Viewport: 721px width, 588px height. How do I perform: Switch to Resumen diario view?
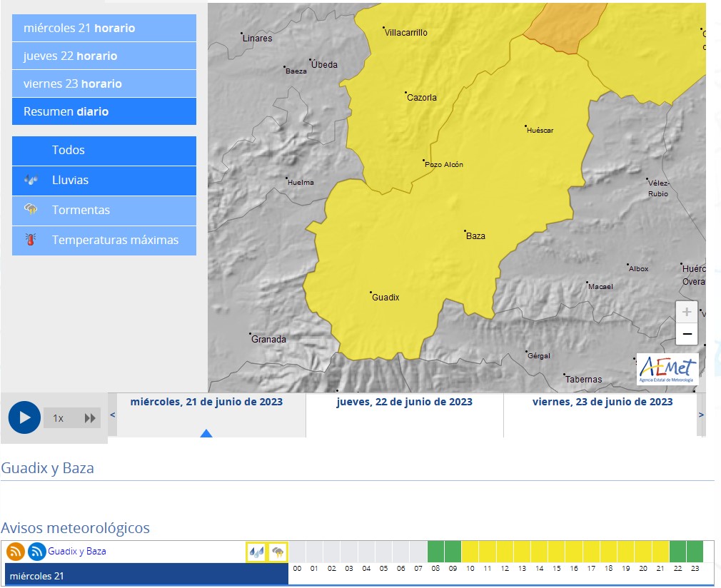click(104, 112)
